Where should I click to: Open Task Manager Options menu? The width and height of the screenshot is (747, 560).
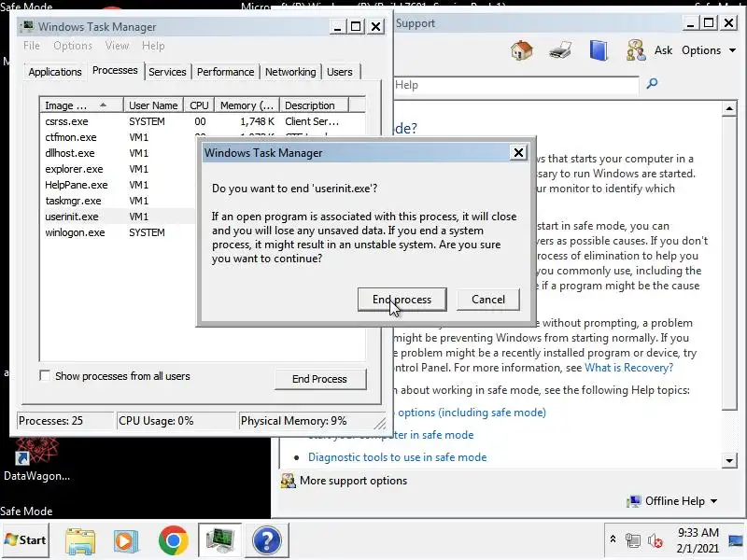click(x=73, y=46)
